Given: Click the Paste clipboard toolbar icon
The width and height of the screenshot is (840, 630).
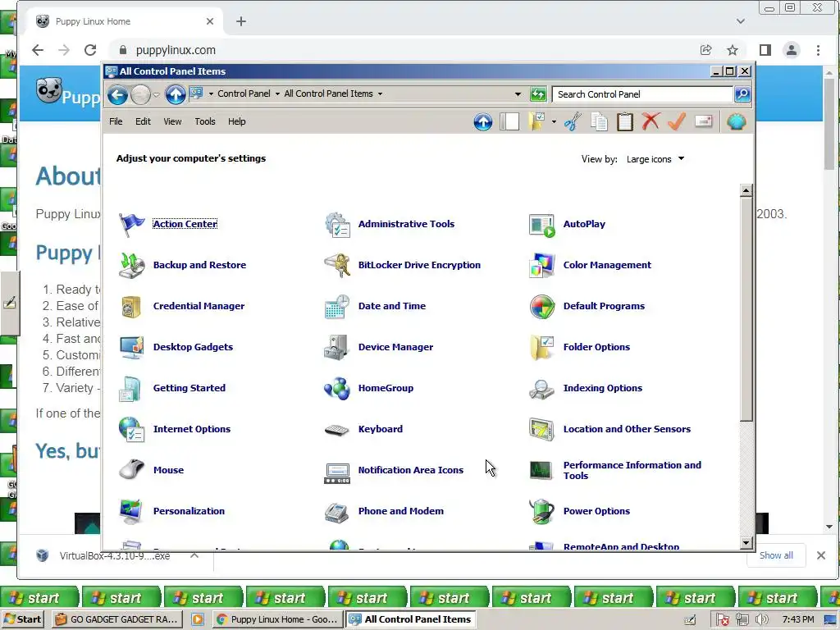Looking at the screenshot, I should [x=624, y=121].
